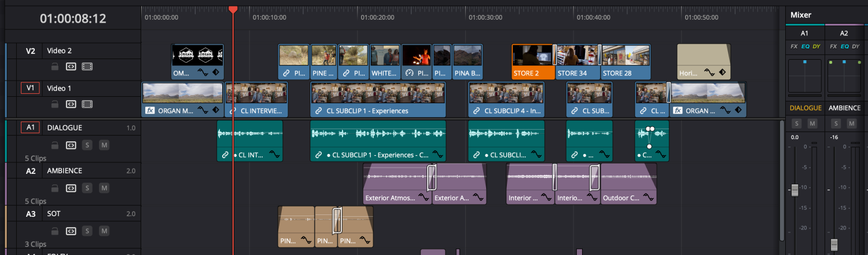Click keyframe diamond icon on Hori clip

[x=722, y=73]
